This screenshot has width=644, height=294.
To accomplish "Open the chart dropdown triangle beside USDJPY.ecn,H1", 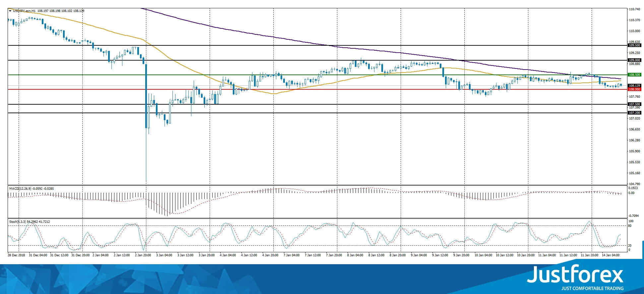I will [x=10, y=11].
